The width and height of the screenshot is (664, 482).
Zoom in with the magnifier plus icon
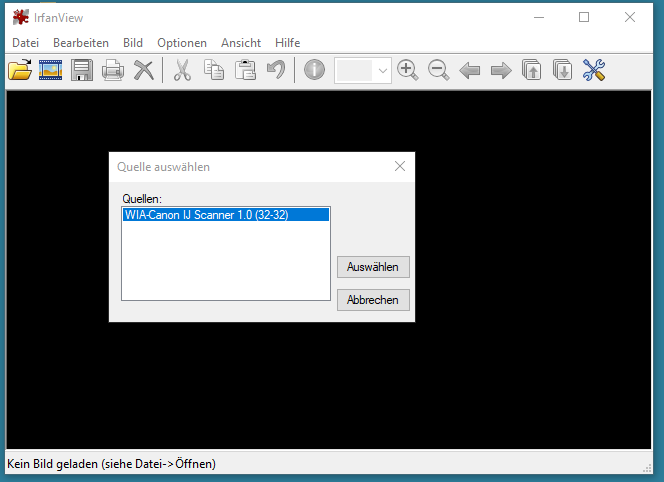pos(407,70)
